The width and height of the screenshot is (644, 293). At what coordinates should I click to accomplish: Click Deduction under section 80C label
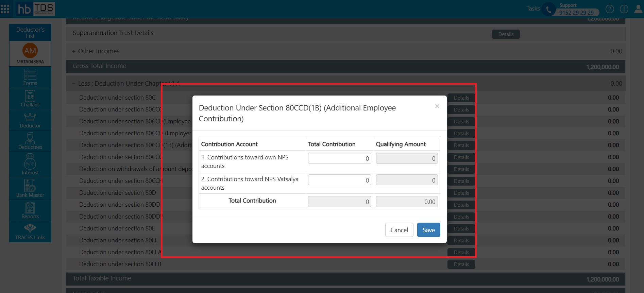pos(117,98)
